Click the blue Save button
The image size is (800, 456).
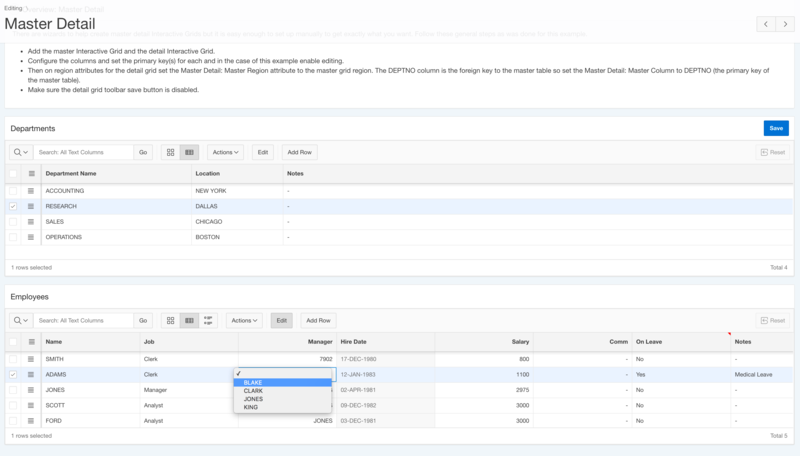[775, 128]
